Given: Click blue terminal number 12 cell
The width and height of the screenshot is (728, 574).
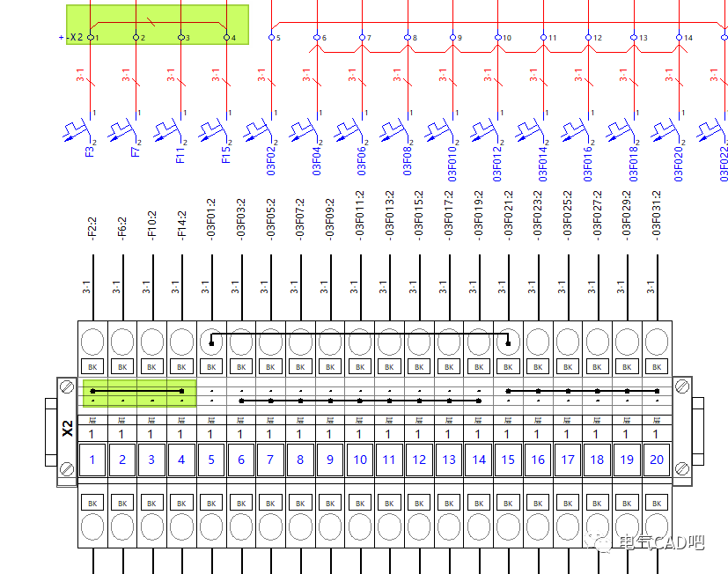Looking at the screenshot, I should (419, 460).
